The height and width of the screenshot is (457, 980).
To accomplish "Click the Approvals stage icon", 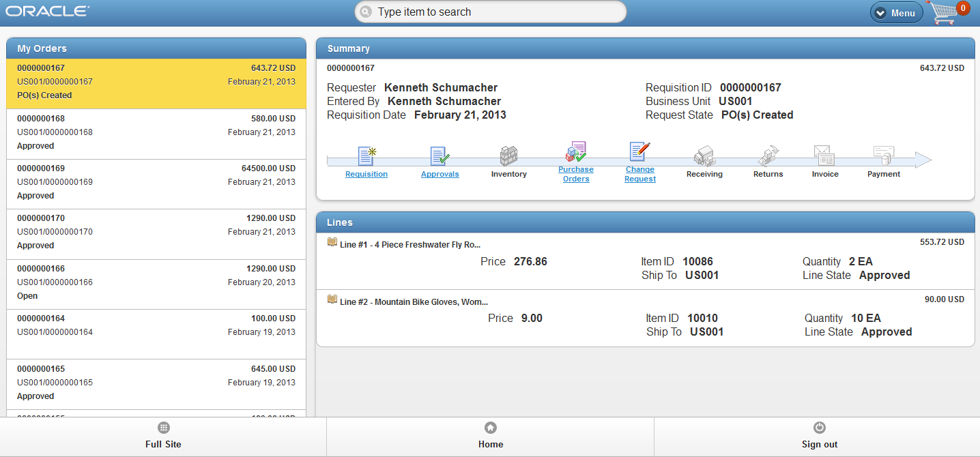I will [440, 156].
